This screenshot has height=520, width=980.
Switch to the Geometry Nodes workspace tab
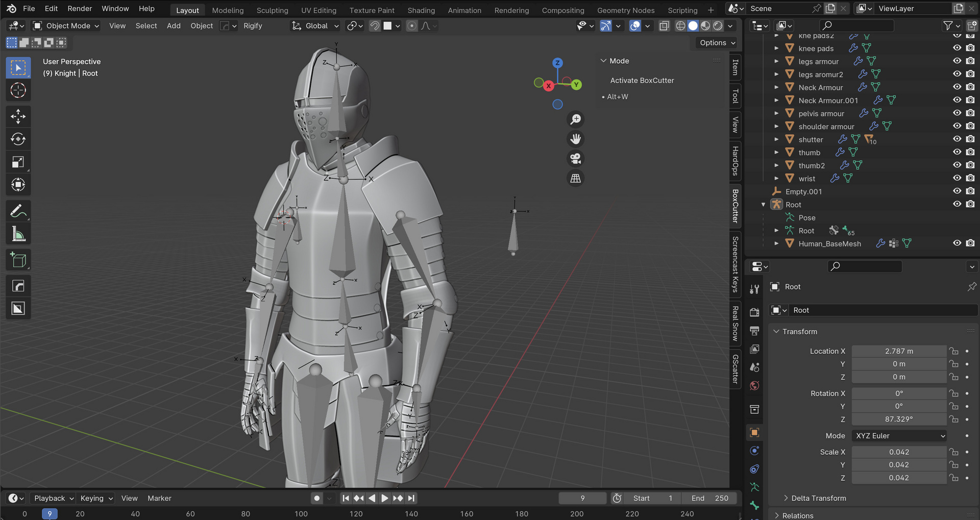[x=626, y=10]
